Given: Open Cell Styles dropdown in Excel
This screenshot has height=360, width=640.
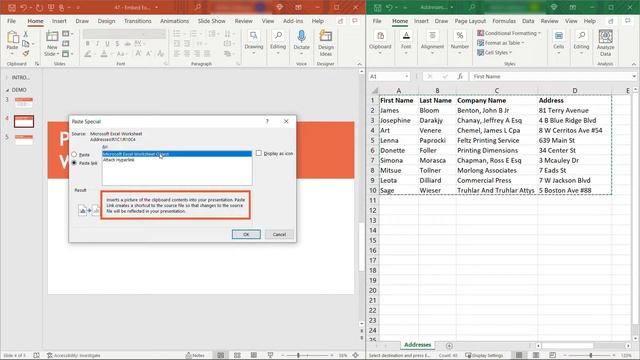Looking at the screenshot, I should 494,53.
